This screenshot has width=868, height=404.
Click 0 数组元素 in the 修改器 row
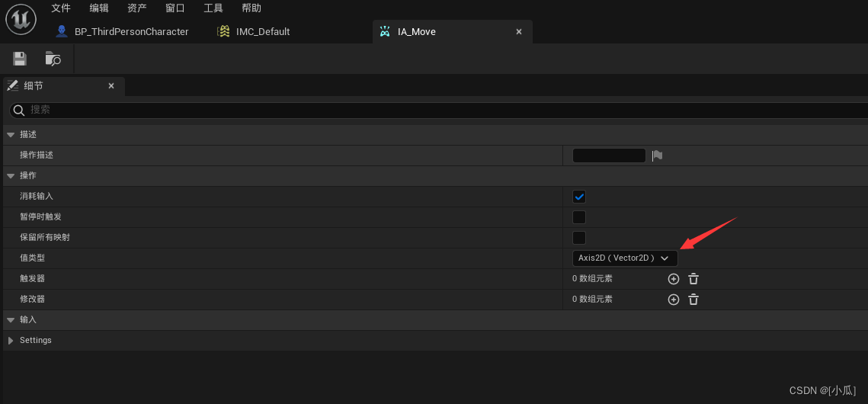point(592,299)
